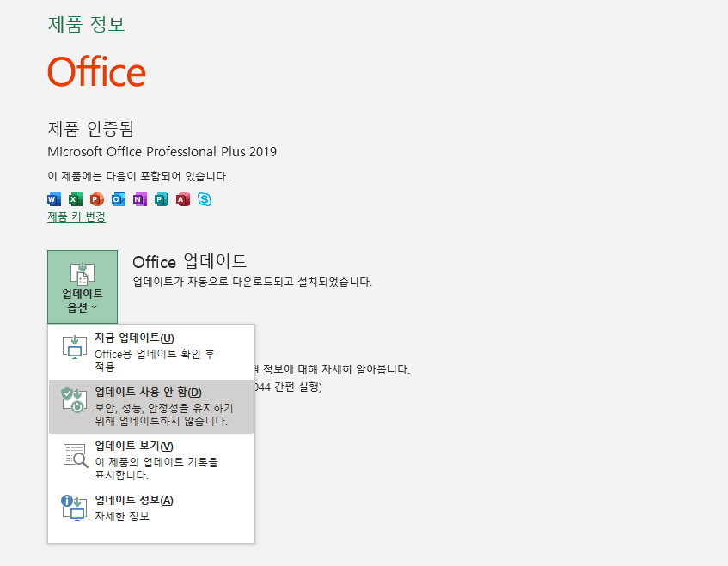Click the Word app icon
The image size is (728, 566).
pos(54,199)
